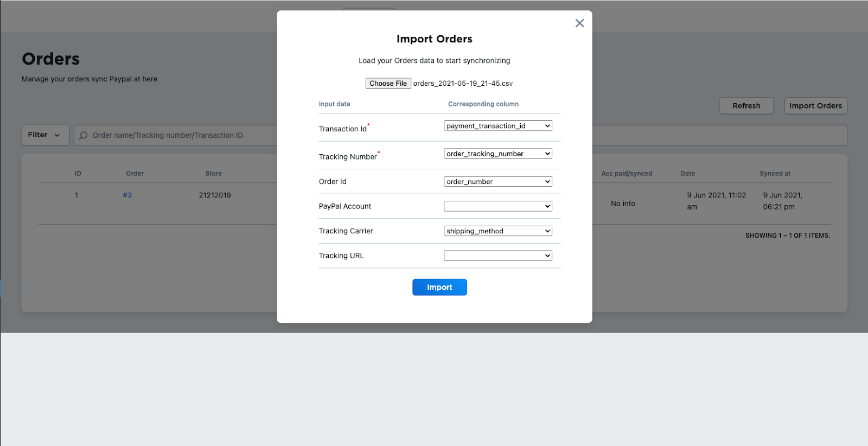Click the Refresh button
The width and height of the screenshot is (868, 446).
[x=746, y=106]
